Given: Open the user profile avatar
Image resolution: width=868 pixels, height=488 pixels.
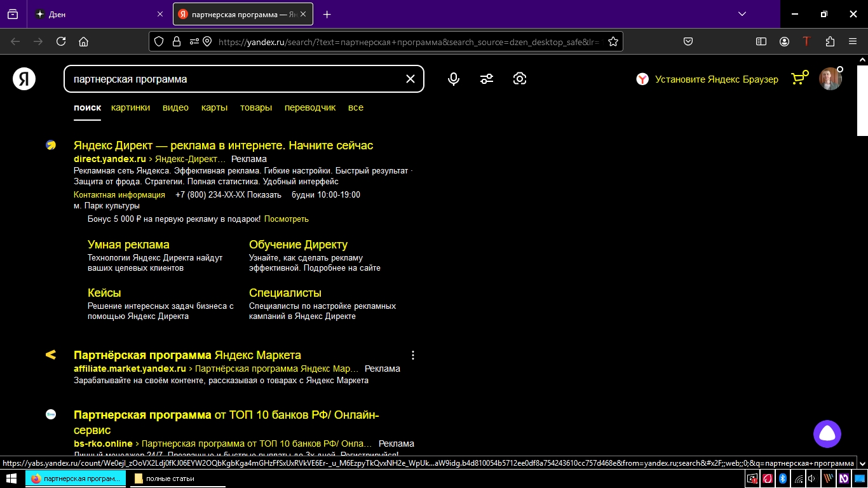Looking at the screenshot, I should tap(831, 79).
